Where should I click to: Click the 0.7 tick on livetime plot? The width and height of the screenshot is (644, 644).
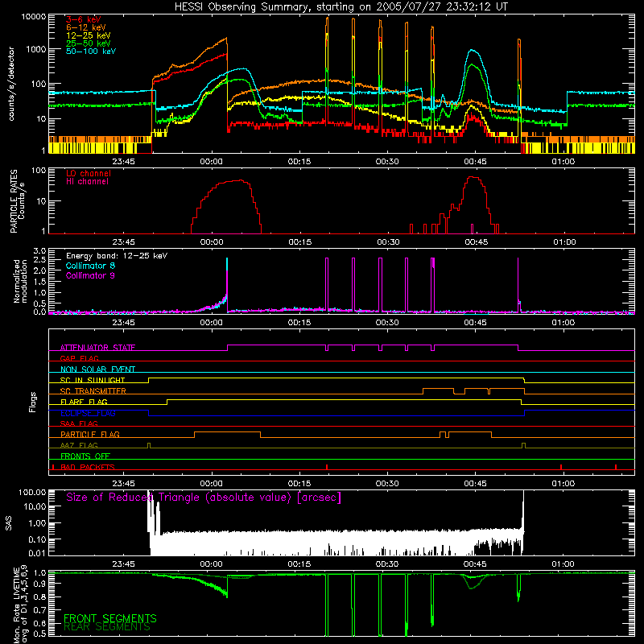point(39,609)
